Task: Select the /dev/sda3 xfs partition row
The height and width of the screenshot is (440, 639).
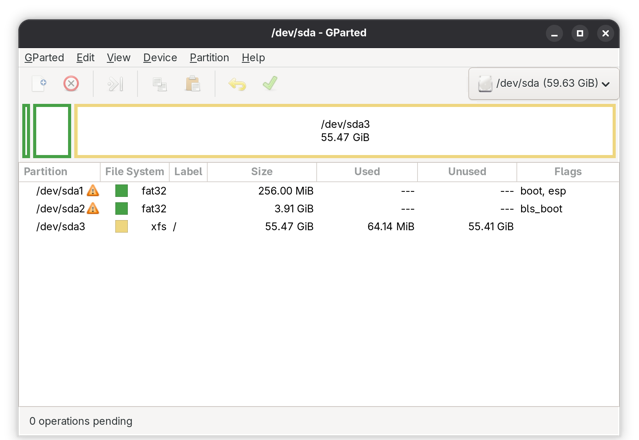Action: pos(319,227)
